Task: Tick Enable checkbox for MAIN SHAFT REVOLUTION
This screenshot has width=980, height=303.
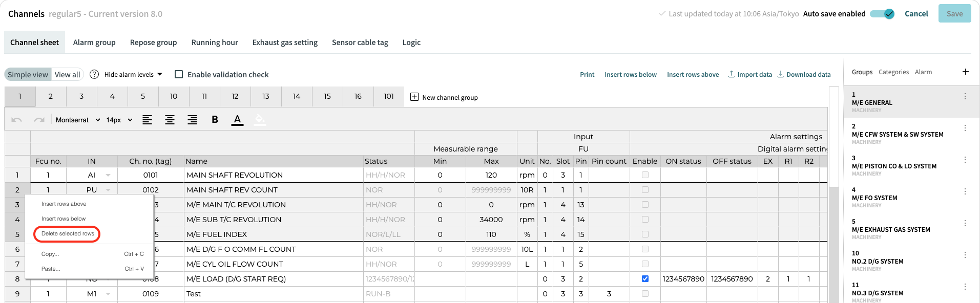Action: (x=645, y=175)
